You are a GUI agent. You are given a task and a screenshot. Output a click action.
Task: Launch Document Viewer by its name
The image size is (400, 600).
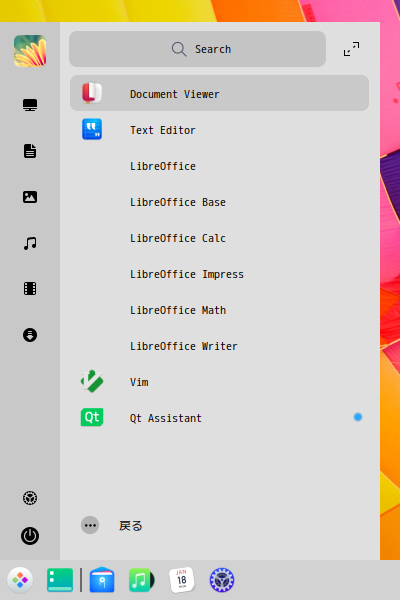click(x=175, y=94)
